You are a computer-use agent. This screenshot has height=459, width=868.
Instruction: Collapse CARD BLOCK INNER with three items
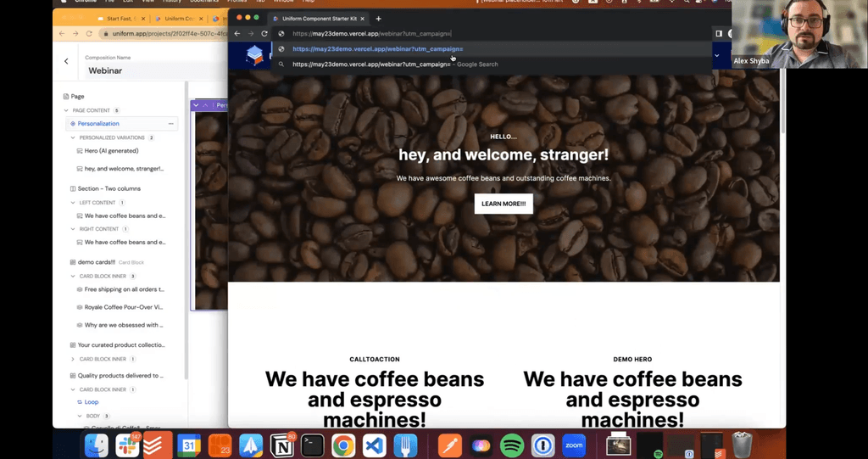[x=73, y=276]
